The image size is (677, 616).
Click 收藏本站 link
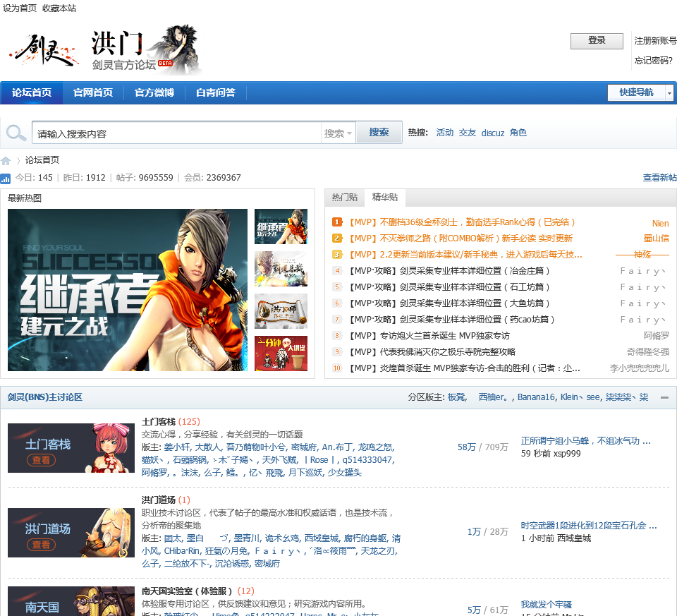tap(59, 8)
